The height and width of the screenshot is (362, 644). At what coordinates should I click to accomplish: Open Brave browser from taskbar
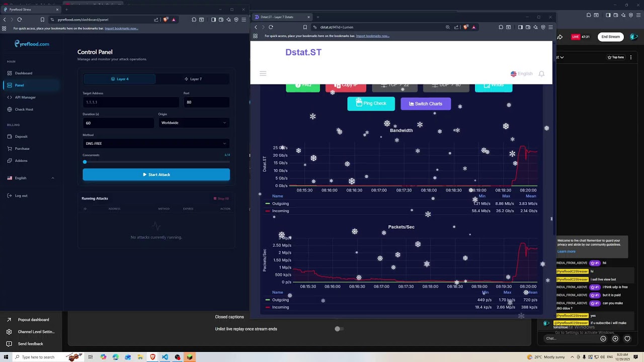[152, 357]
